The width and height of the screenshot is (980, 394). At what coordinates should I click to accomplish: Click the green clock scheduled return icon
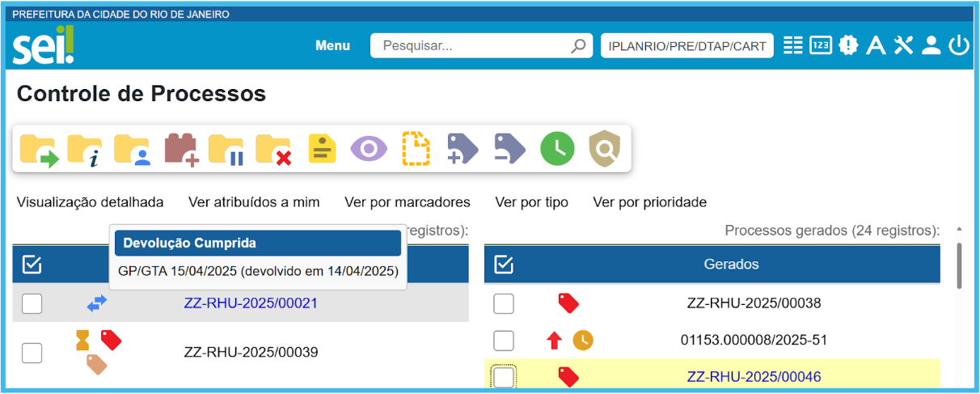pyautogui.click(x=557, y=149)
